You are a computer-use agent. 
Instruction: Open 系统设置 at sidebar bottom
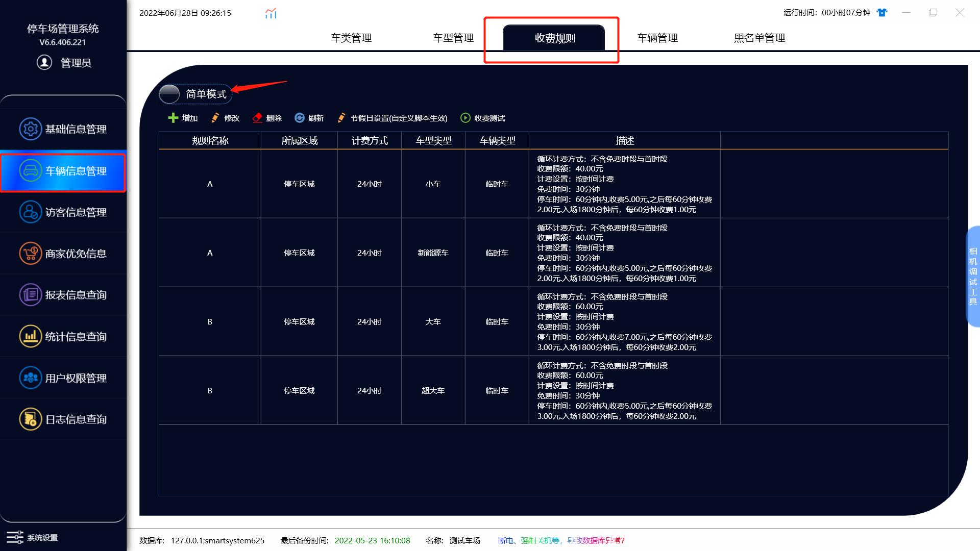pos(32,538)
